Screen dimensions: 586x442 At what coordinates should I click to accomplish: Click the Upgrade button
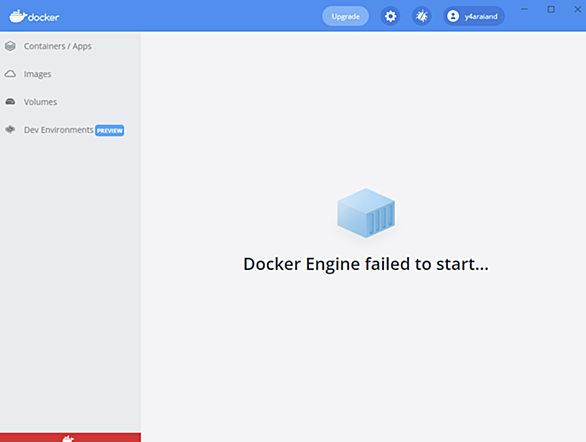coord(345,16)
